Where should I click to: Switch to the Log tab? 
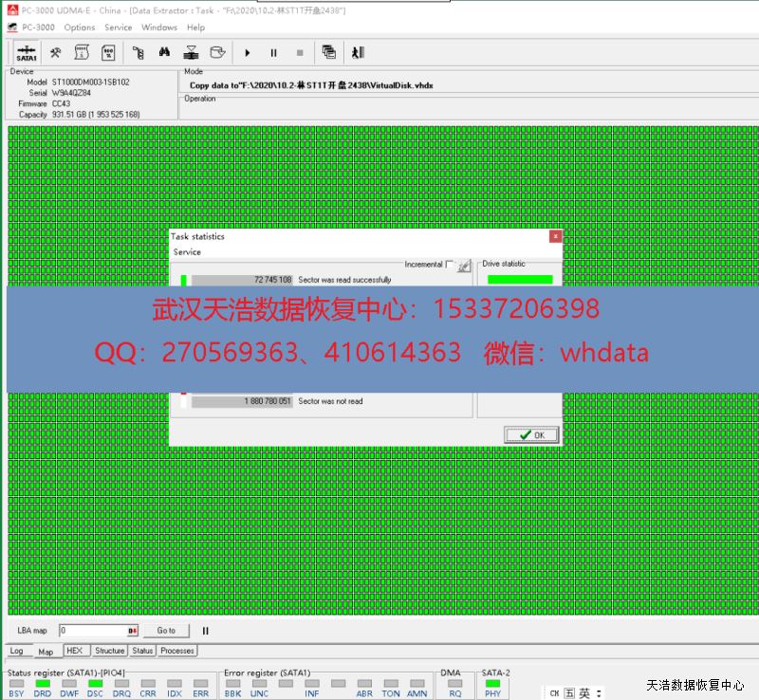17,651
